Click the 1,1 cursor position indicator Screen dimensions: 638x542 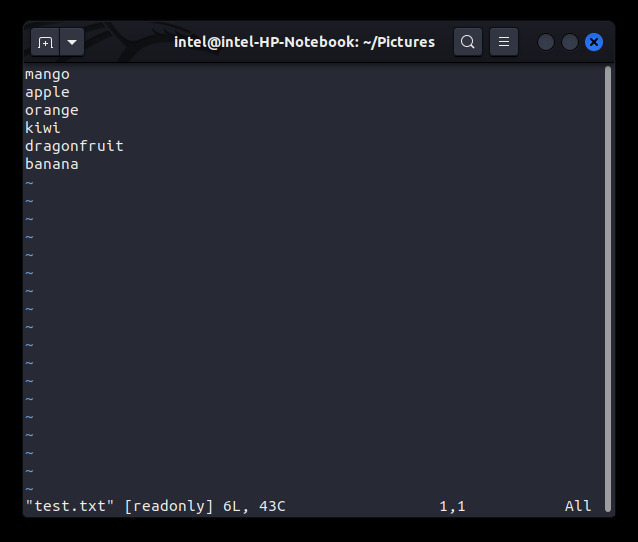click(x=452, y=506)
